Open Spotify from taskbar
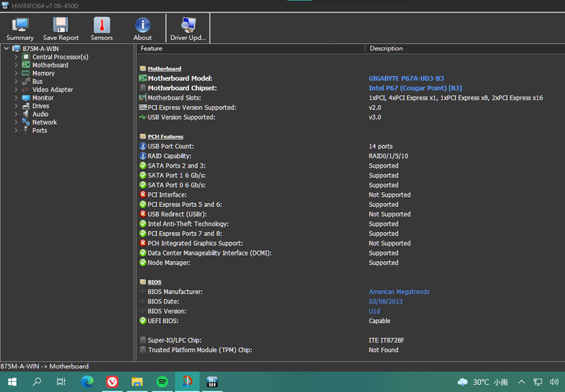565x392 pixels. pos(162,382)
